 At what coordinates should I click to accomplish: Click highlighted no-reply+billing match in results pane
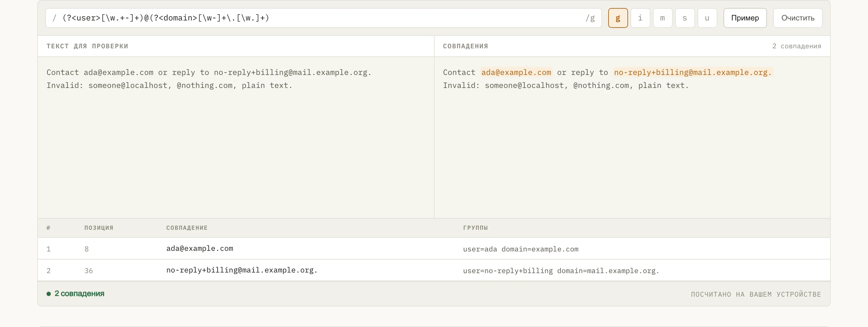pyautogui.click(x=693, y=72)
